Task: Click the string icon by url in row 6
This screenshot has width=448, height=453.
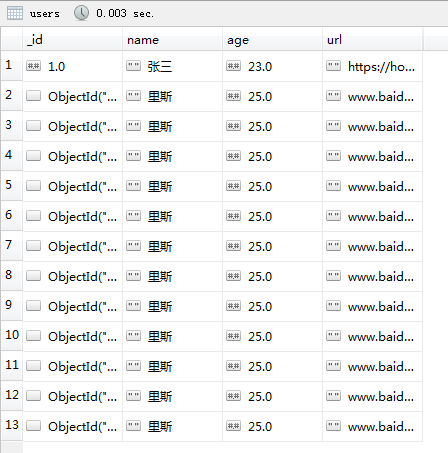Action: coord(333,216)
